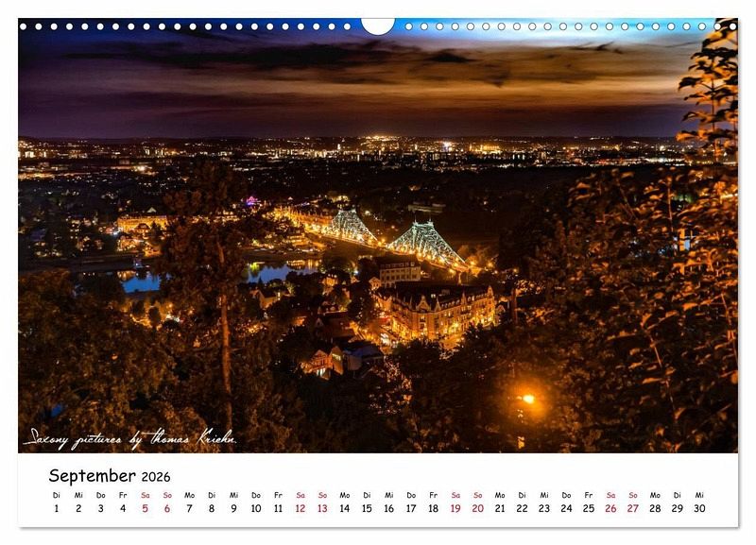The width and height of the screenshot is (756, 545).
Task: Select date 3 in the calendar row
Action: point(101,508)
